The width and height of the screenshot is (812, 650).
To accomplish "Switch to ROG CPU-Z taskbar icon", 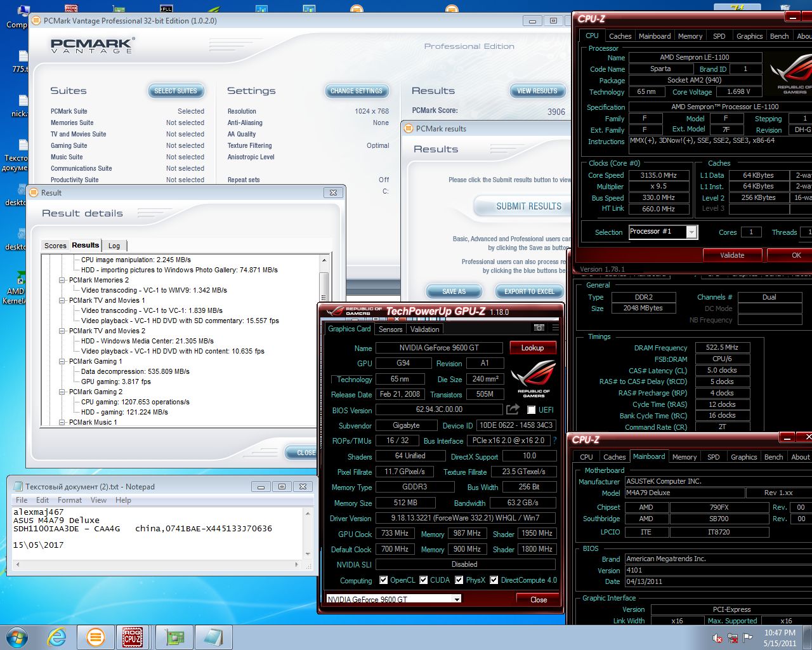I will pos(133,637).
